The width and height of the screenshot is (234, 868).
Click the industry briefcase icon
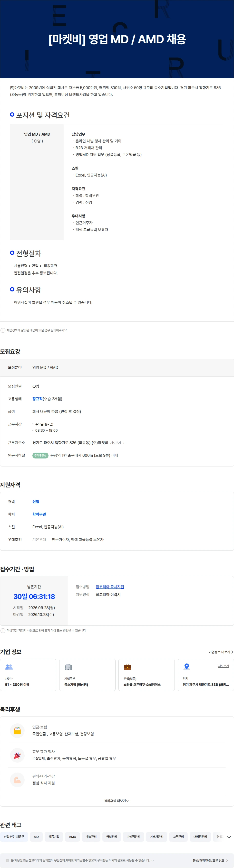[127, 667]
